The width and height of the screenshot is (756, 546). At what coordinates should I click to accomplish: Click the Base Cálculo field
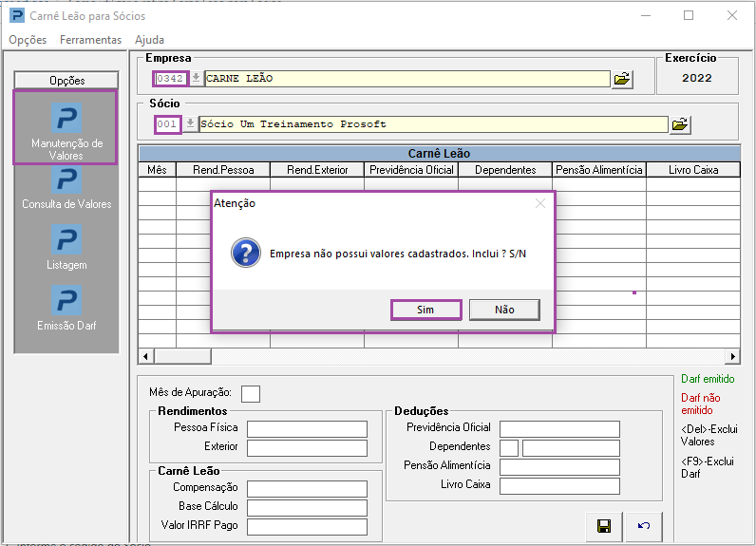[307, 507]
